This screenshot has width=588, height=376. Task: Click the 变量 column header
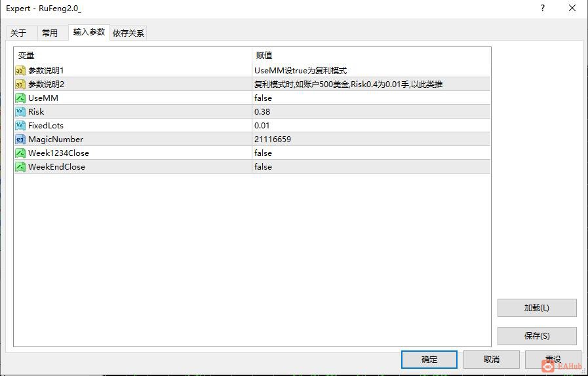coord(133,56)
